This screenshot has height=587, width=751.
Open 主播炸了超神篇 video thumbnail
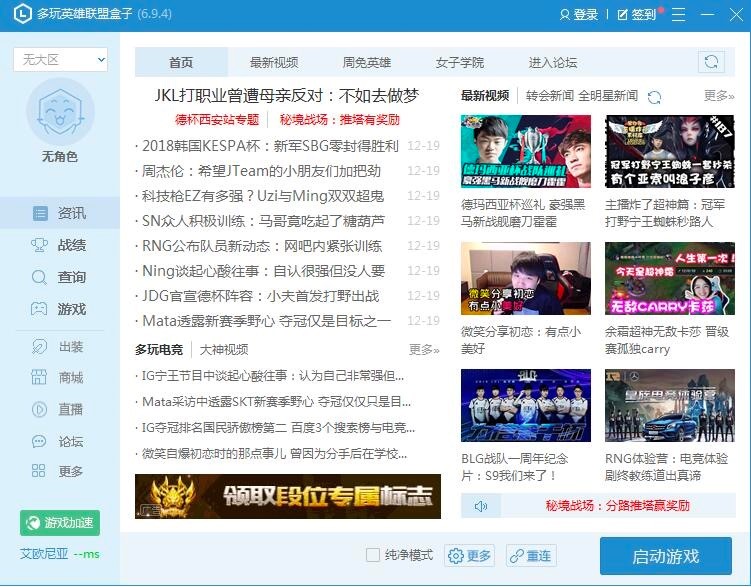[x=670, y=151]
